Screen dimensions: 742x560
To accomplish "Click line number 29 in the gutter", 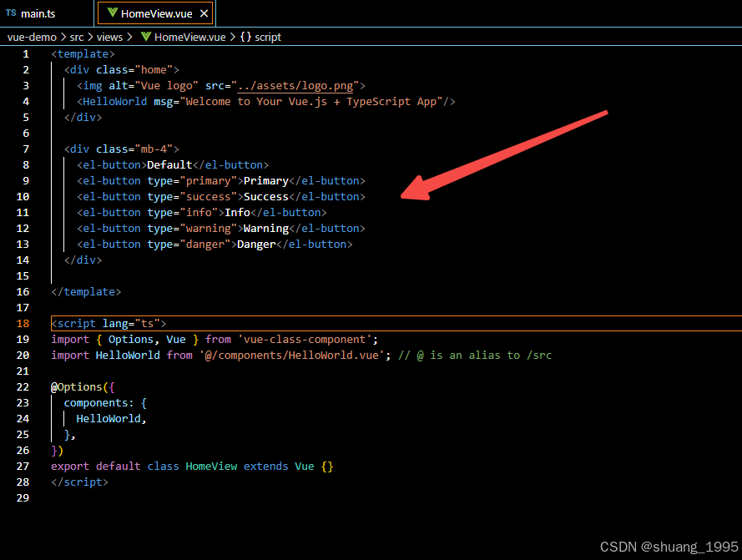I will point(23,498).
